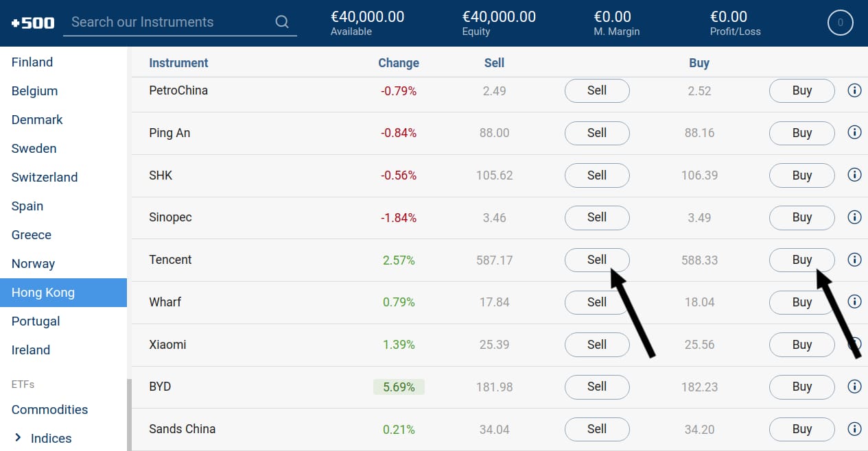868x451 pixels.
Task: Open Portugal stocks list
Action: point(36,321)
